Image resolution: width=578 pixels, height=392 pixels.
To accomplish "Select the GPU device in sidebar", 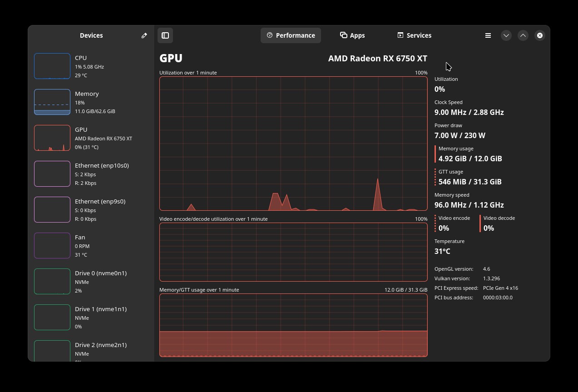I will point(91,138).
